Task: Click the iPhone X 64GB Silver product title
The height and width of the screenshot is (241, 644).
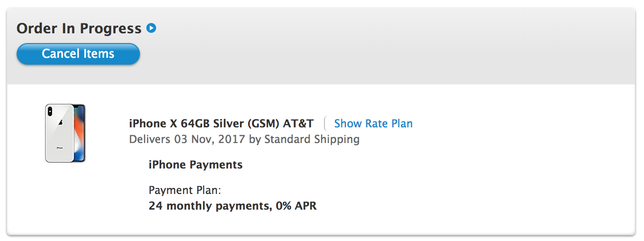Action: (221, 123)
